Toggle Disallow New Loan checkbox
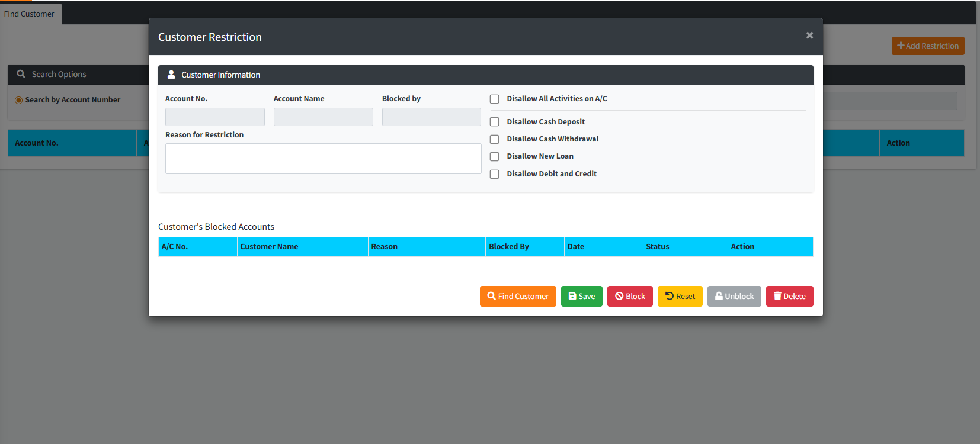 pos(494,157)
